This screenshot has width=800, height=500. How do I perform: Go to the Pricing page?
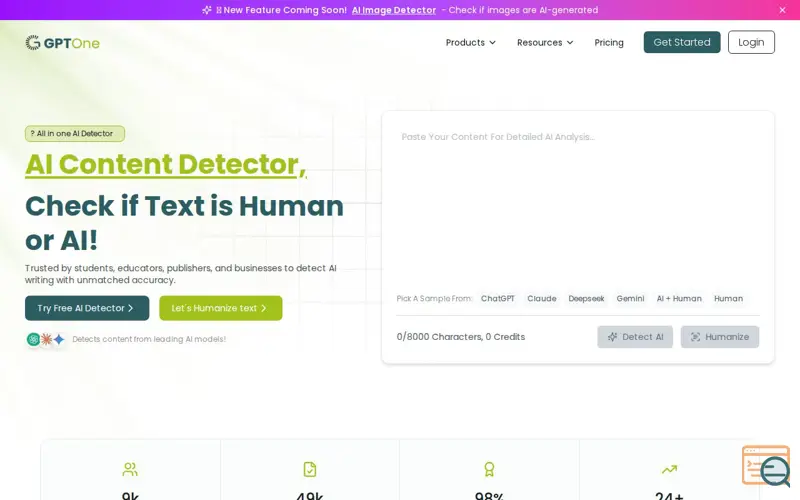tap(609, 42)
